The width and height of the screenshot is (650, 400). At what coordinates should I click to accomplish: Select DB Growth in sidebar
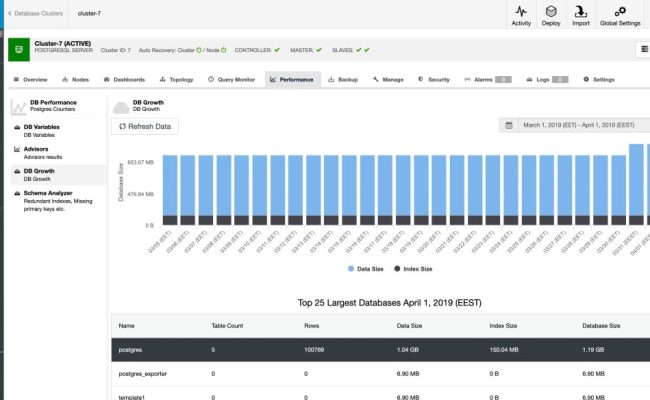(x=57, y=175)
